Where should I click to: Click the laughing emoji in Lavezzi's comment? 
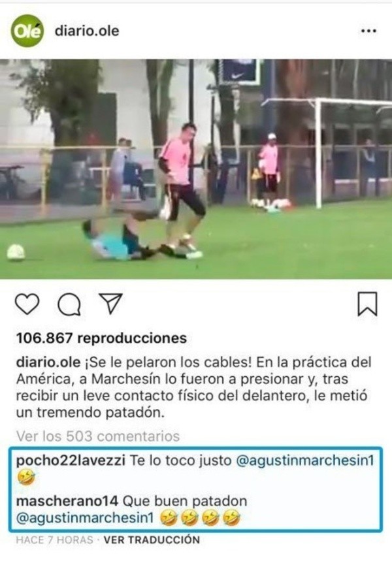click(27, 477)
